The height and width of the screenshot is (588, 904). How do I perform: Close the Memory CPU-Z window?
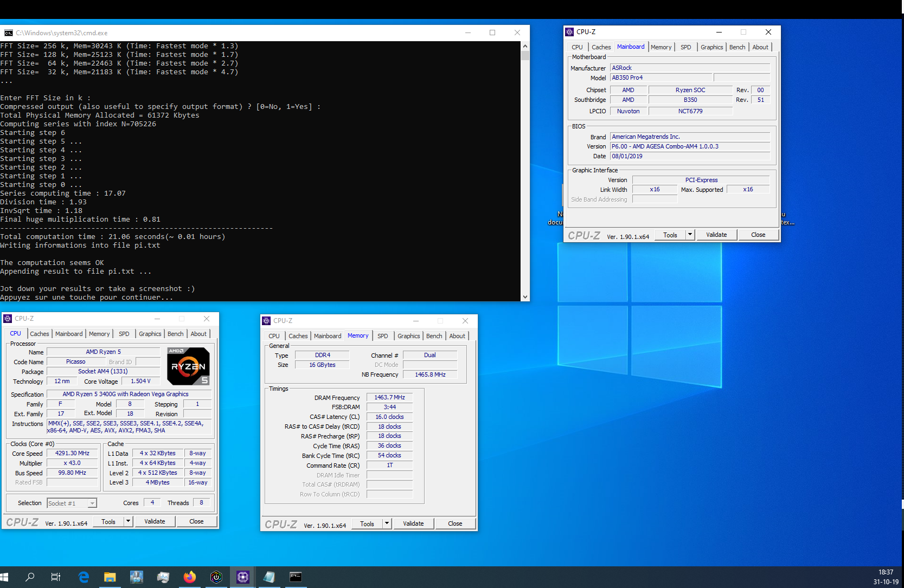click(x=465, y=321)
